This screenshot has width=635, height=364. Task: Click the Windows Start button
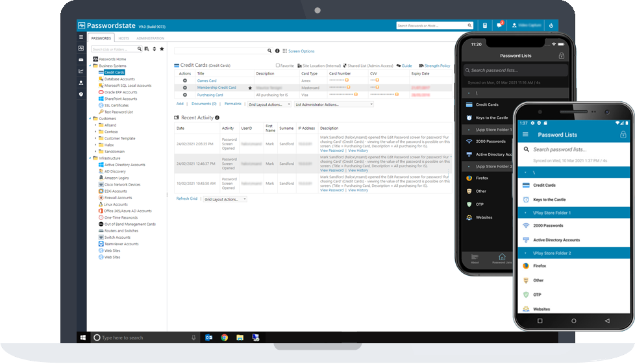(x=83, y=337)
